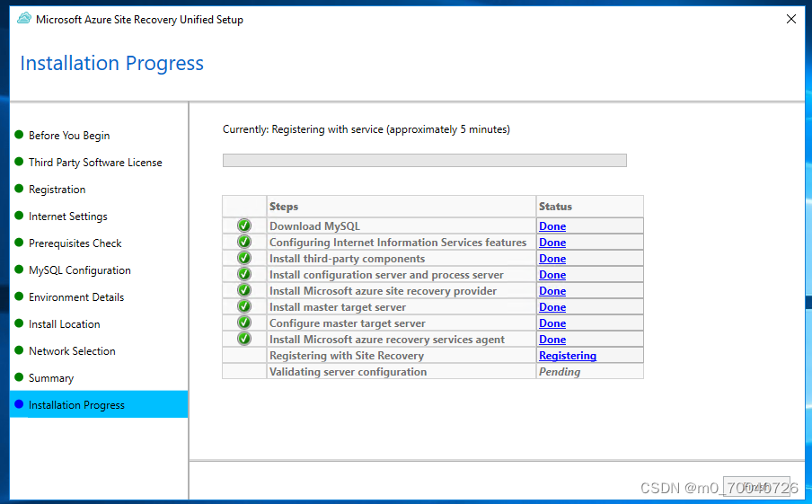Screen dimensions: 812x504
Task: Click green bullet beside Third Party Software License
Action: pyautogui.click(x=19, y=162)
